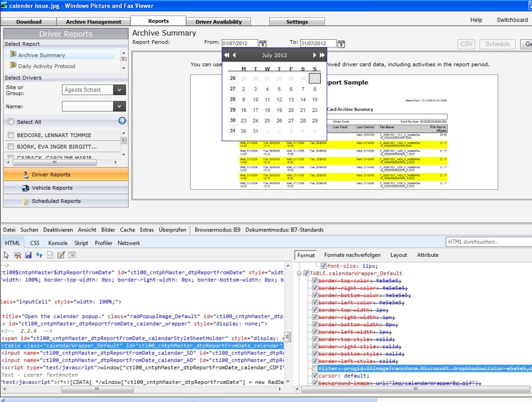Viewport: 532px width, 402px height.
Task: Click the blue floppy disk save icon
Action: pos(28,254)
